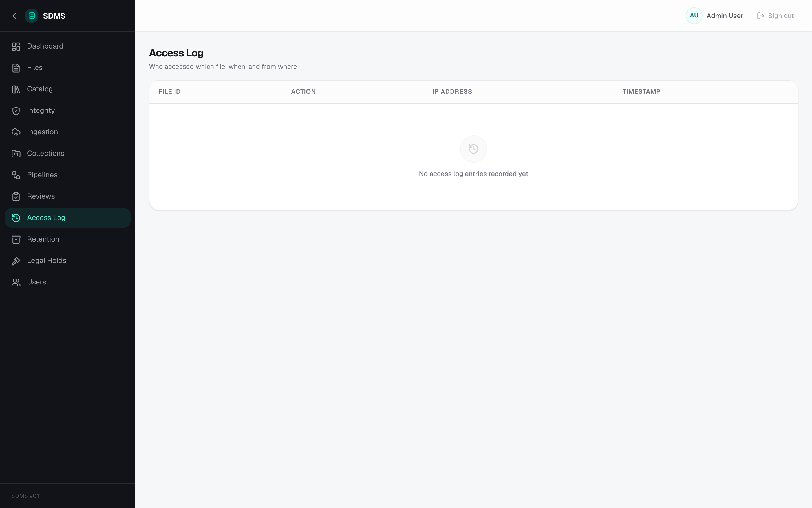Click the ACTION column header
Screen dimensions: 812x508
303,92
